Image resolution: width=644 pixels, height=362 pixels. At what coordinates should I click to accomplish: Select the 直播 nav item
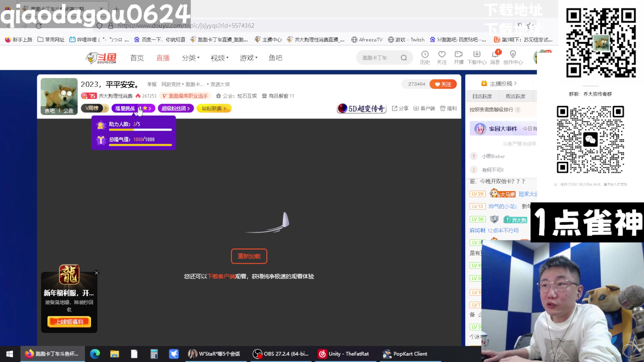click(x=163, y=58)
